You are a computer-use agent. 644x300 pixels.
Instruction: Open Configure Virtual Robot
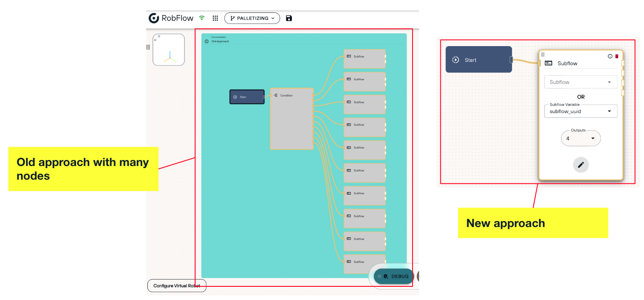click(177, 285)
